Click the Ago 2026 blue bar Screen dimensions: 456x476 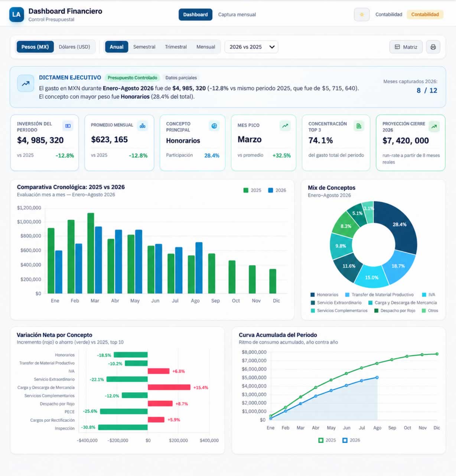[x=199, y=268]
